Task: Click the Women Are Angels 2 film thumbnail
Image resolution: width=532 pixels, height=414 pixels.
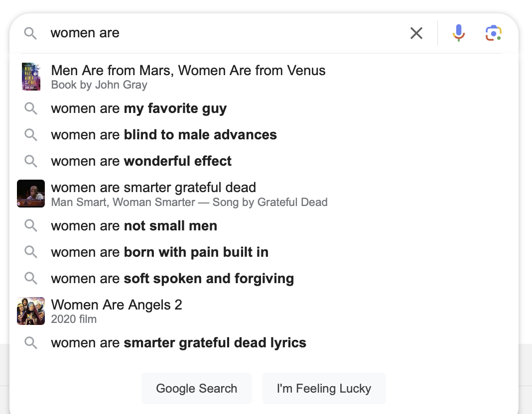Action: [x=31, y=311]
